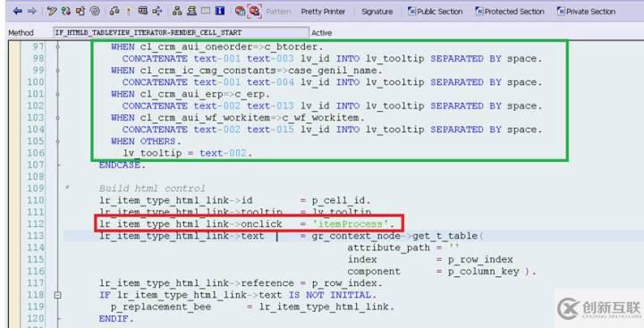644x328 pixels.
Task: Click line number 97 in the margin
Action: 38,46
